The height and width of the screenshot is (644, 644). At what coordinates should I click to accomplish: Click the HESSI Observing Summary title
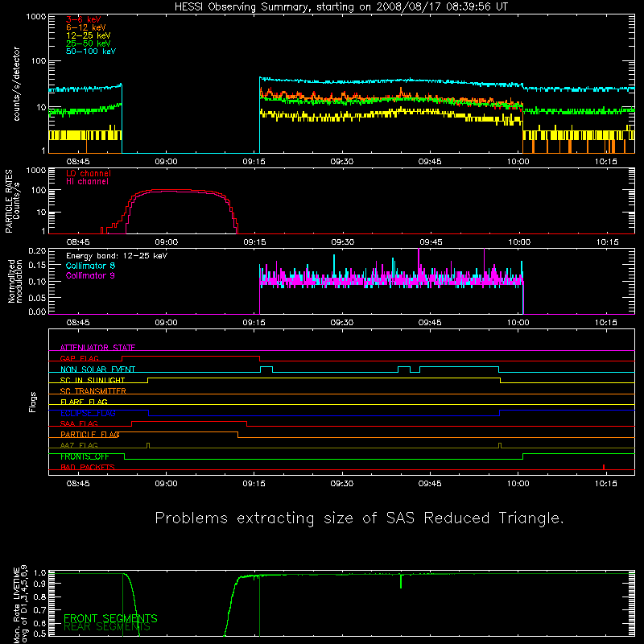[x=341, y=7]
